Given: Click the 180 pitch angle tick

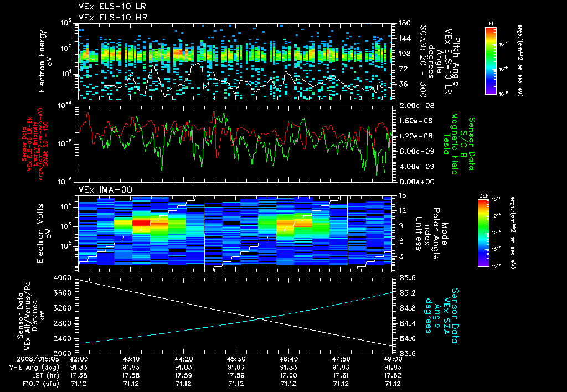Looking at the screenshot, I should (x=404, y=23).
